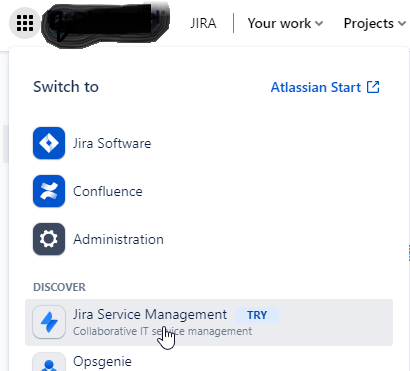410x371 pixels.
Task: Click the 'Switch to' heading text
Action: click(x=66, y=87)
